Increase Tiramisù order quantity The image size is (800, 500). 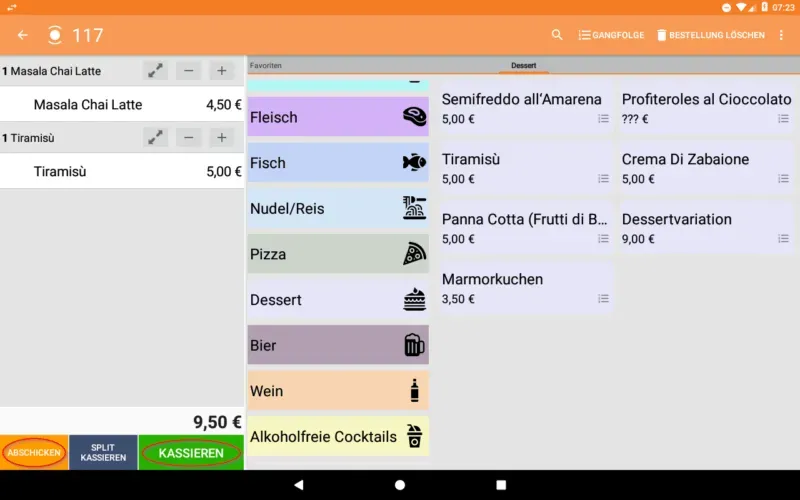pyautogui.click(x=221, y=137)
